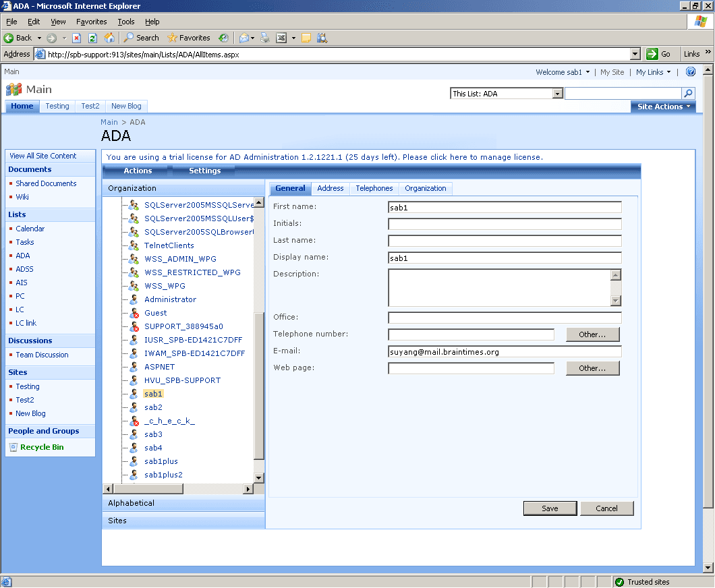Click the TelnetClients group icon
Viewport: 715px width, 588px height.
(134, 245)
